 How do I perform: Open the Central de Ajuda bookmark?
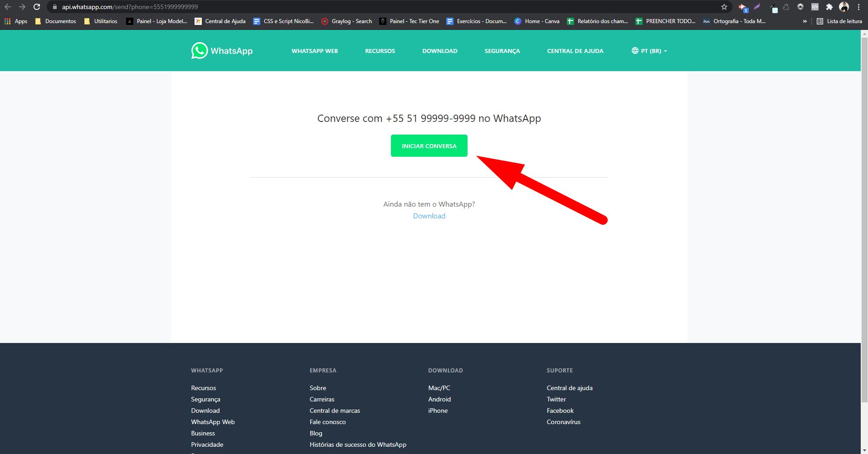pyautogui.click(x=220, y=21)
